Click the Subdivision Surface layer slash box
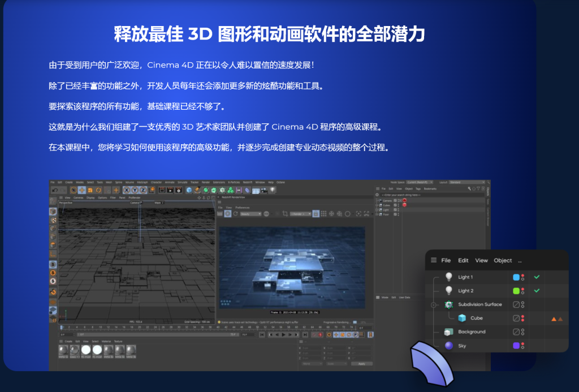This screenshot has width=579, height=392. tap(516, 305)
